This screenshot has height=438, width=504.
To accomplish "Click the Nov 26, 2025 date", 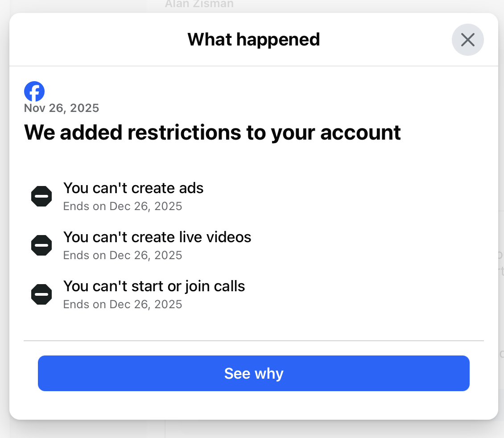I will coord(62,108).
